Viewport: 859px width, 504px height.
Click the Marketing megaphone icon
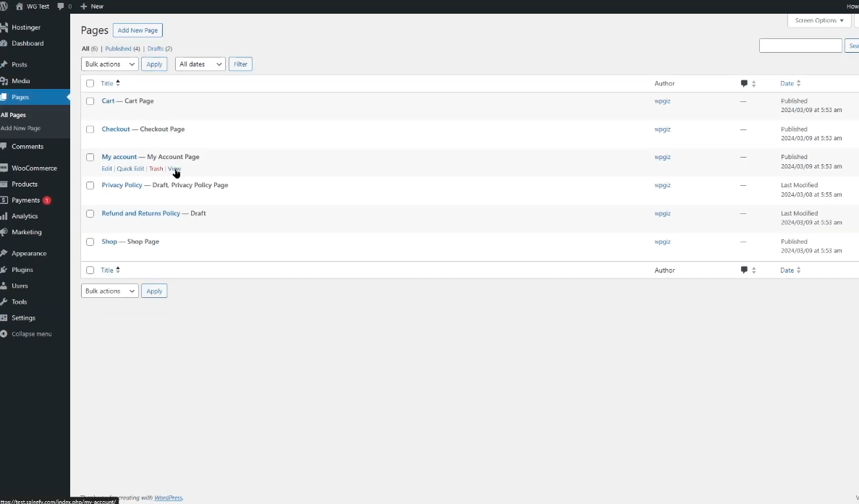pyautogui.click(x=4, y=232)
